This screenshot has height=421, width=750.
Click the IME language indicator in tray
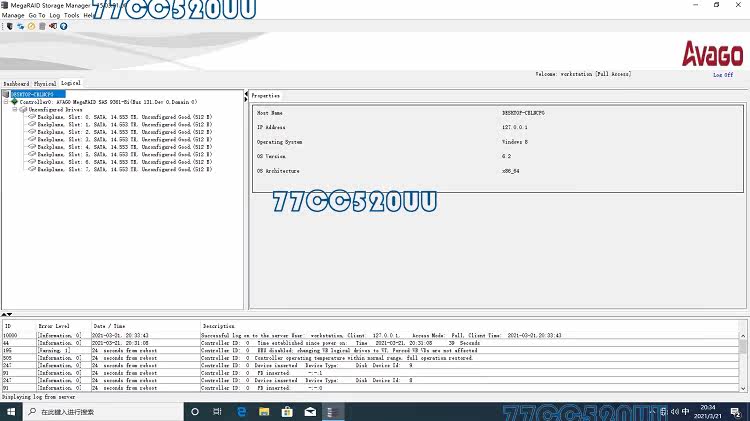686,411
